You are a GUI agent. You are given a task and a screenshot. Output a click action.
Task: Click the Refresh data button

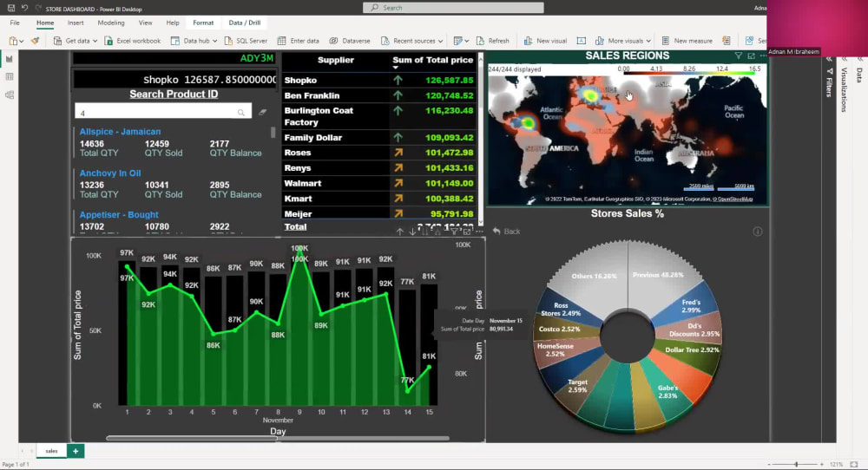(493, 41)
